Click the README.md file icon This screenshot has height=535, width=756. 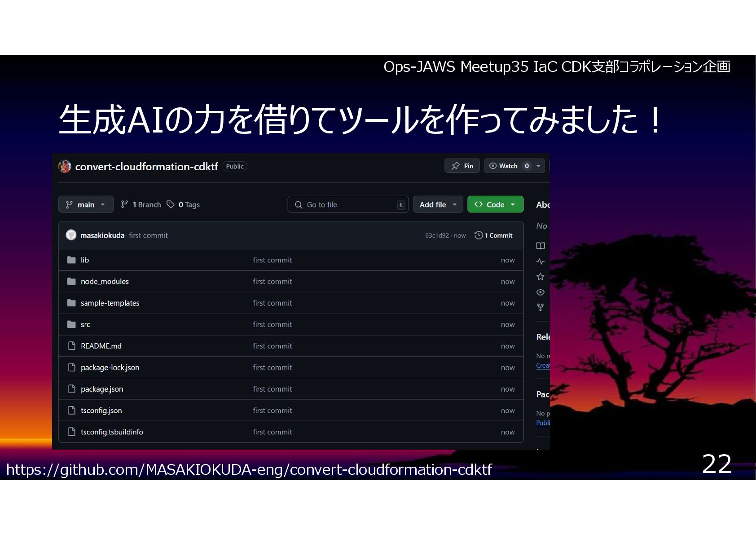click(71, 346)
